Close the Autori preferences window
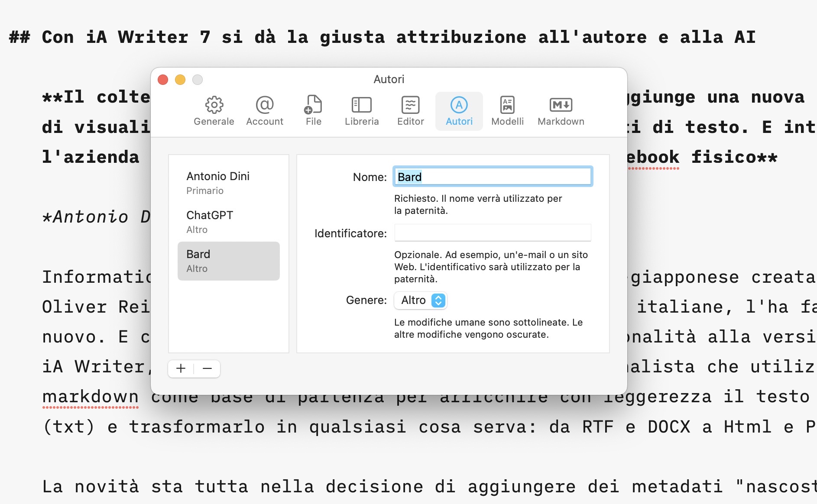 pyautogui.click(x=163, y=80)
